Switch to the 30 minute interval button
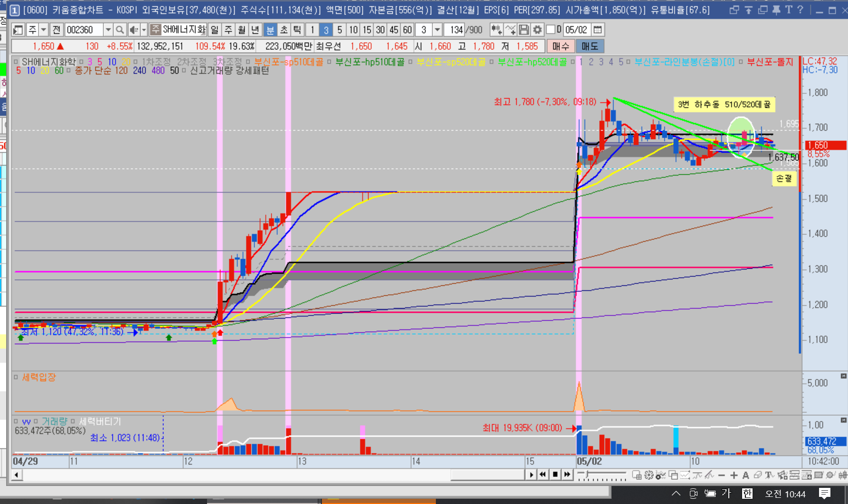Image resolution: width=848 pixels, height=504 pixels. (x=380, y=30)
